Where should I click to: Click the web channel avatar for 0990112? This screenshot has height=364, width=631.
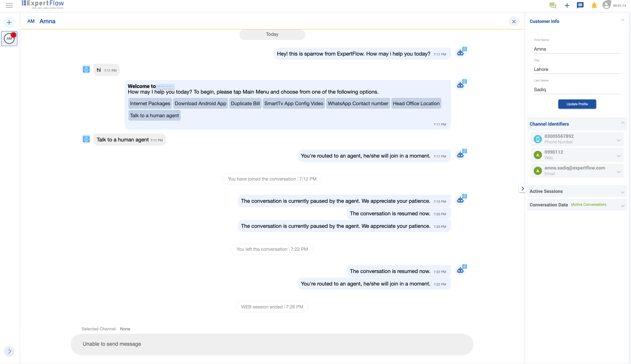click(x=538, y=155)
